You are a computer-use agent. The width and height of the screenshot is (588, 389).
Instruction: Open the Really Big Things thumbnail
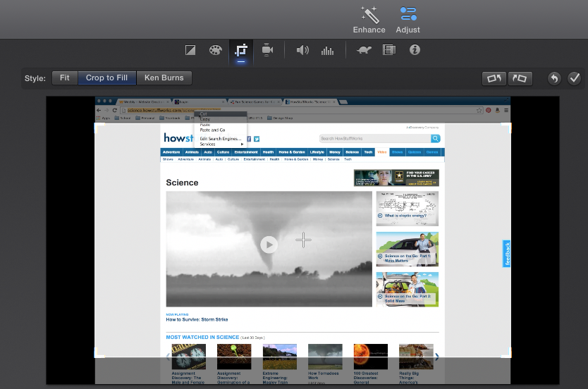[x=416, y=357]
